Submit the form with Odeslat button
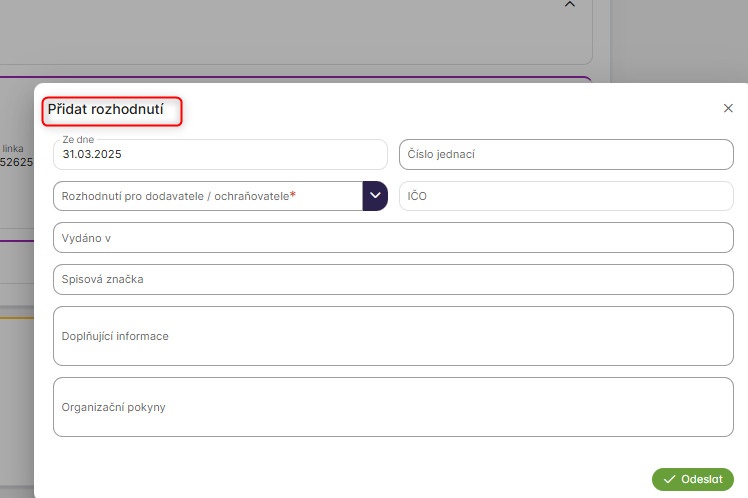 coord(693,479)
